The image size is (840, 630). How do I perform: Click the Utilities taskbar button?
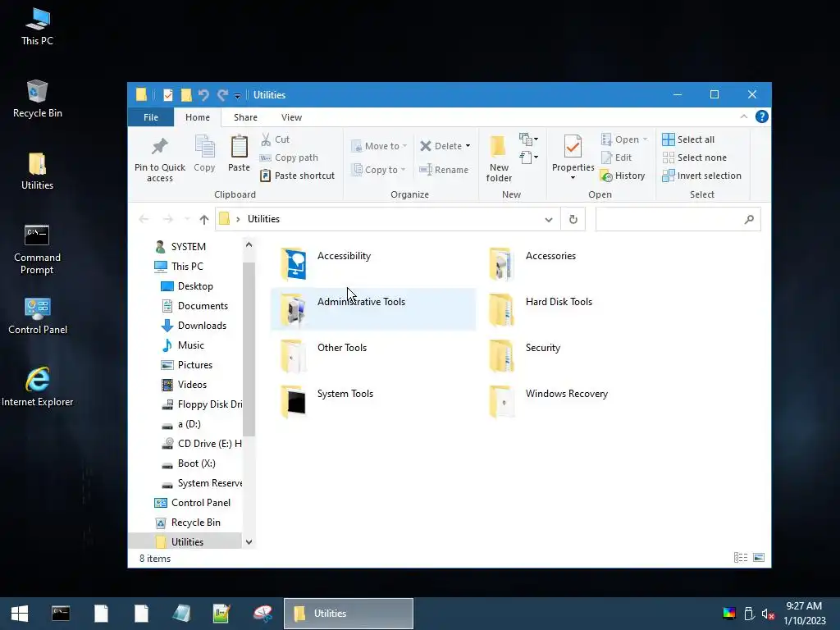(x=348, y=614)
